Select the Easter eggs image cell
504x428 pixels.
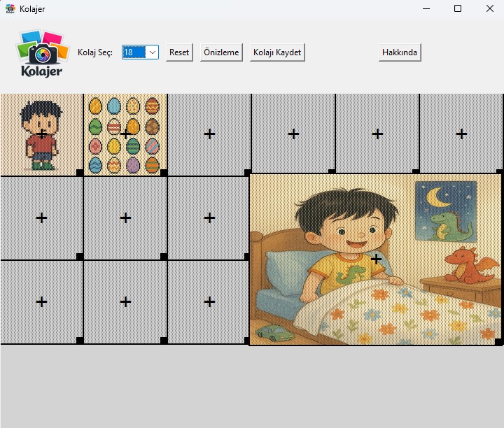pos(125,134)
